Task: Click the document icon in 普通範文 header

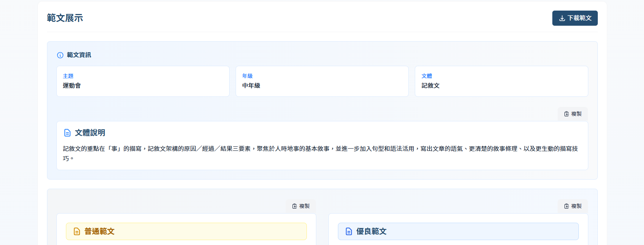Action: [x=77, y=231]
